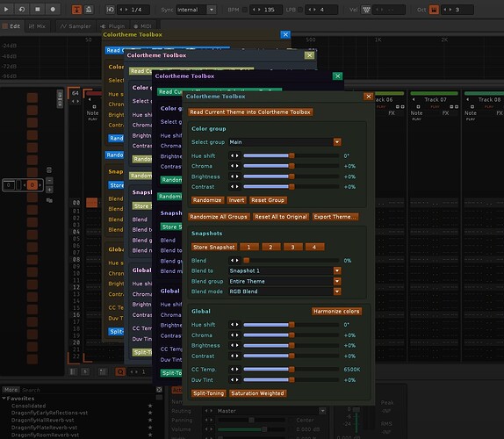Click pattern line number 08
The width and height of the screenshot is (504, 439).
point(76,260)
